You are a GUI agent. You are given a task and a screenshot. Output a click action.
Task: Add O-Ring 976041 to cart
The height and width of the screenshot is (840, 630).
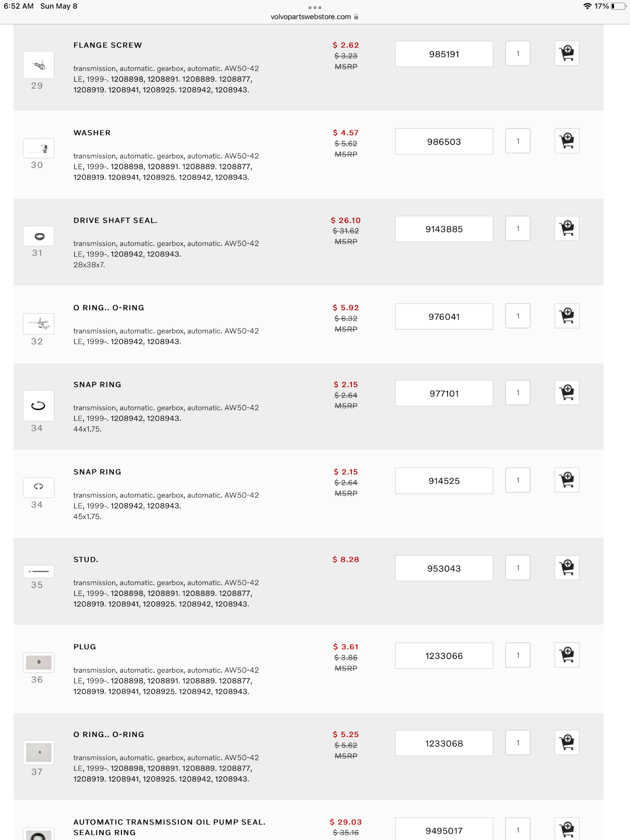click(x=567, y=316)
